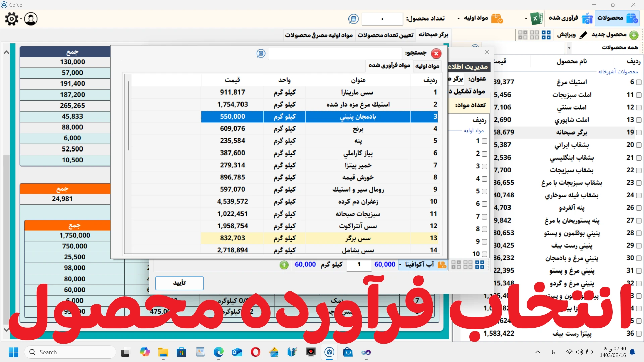This screenshot has height=362, width=644.
Task: Open the همه محصولات category dropdown
Action: click(569, 48)
